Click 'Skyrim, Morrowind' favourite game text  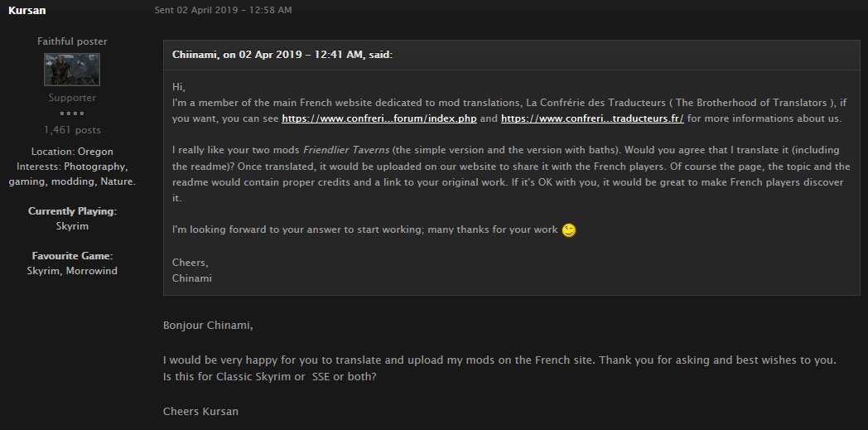(72, 271)
